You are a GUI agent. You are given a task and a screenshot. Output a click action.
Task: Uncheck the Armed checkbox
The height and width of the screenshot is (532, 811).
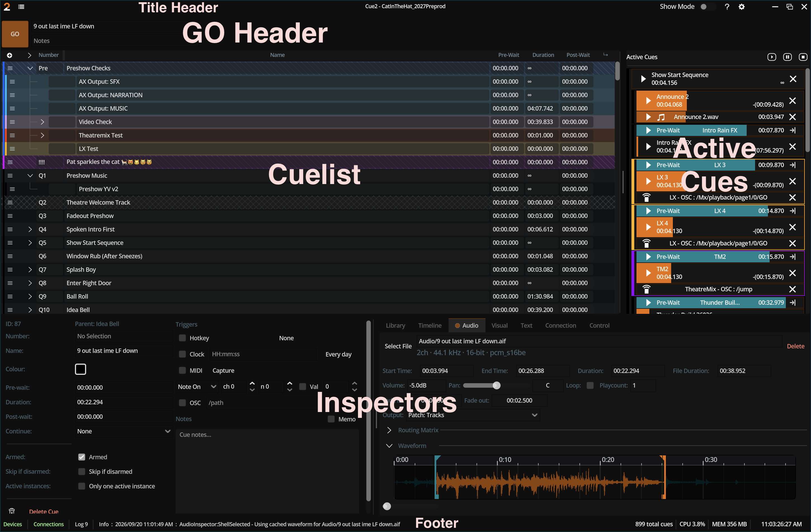tap(81, 457)
